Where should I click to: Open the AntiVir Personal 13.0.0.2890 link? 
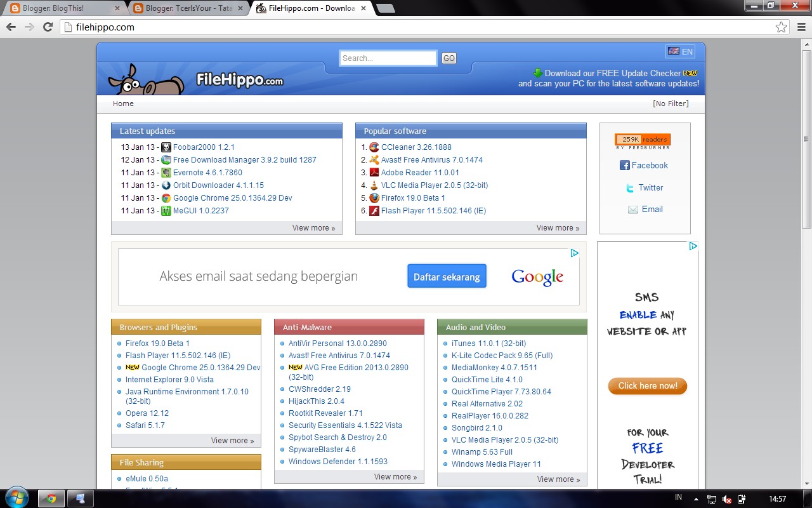tap(337, 344)
